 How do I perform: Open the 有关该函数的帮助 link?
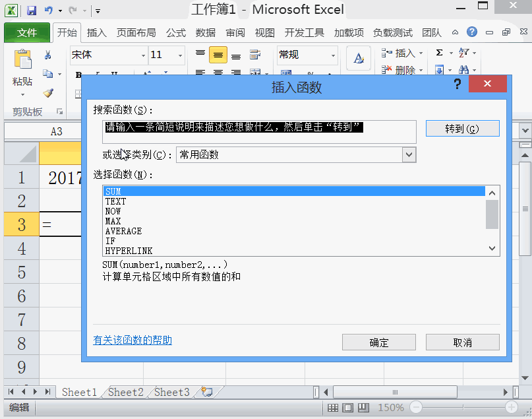[133, 340]
